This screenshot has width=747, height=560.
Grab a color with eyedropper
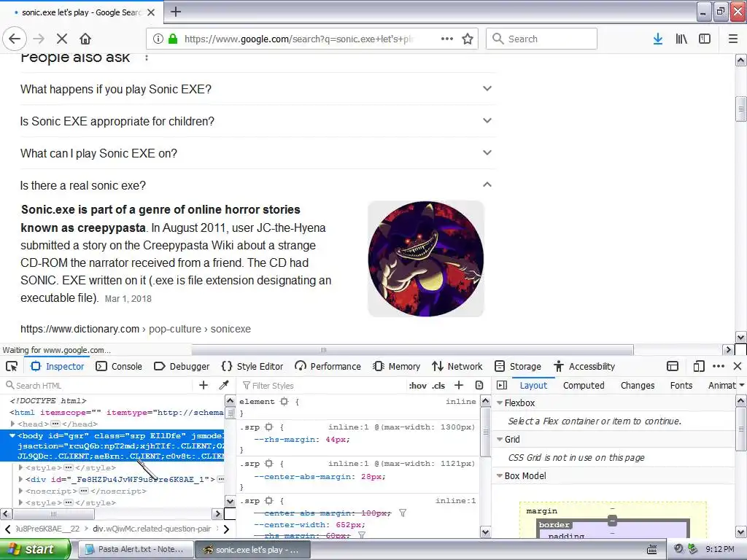pyautogui.click(x=224, y=385)
